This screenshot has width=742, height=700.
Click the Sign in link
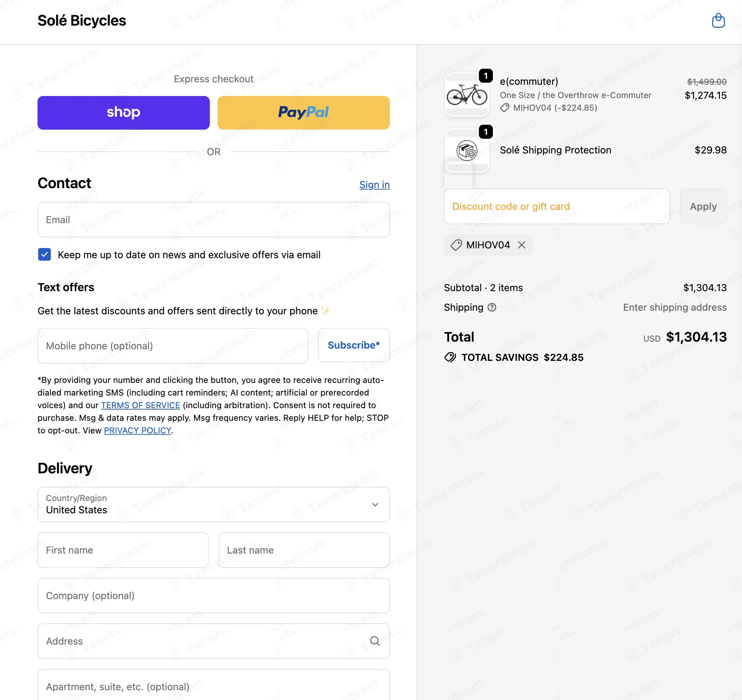coord(375,185)
